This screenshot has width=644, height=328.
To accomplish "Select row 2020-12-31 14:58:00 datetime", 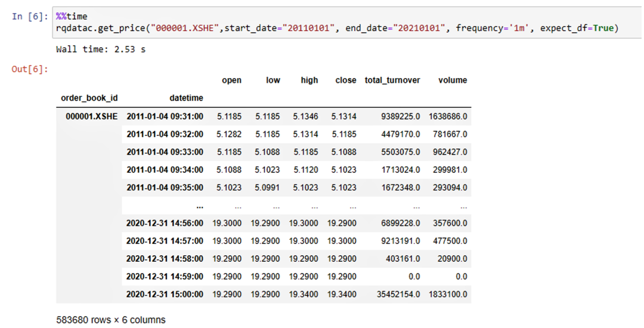I will click(x=165, y=259).
